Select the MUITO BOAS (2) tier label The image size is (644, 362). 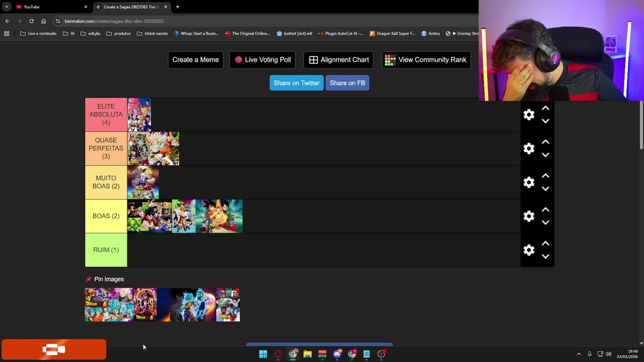click(x=106, y=182)
